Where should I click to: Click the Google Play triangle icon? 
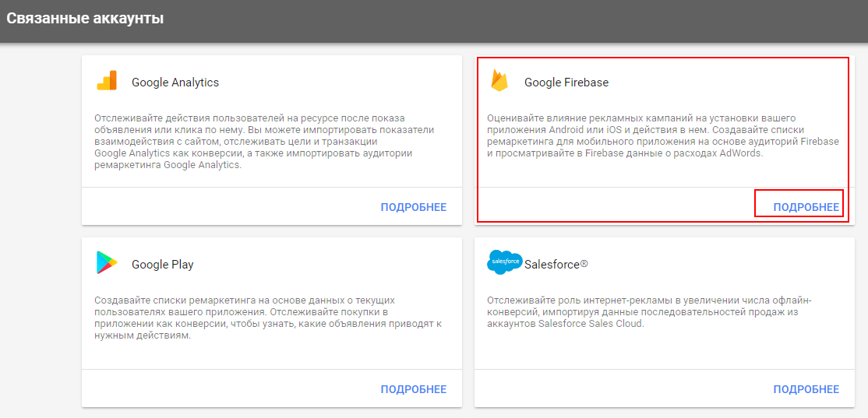(x=106, y=262)
